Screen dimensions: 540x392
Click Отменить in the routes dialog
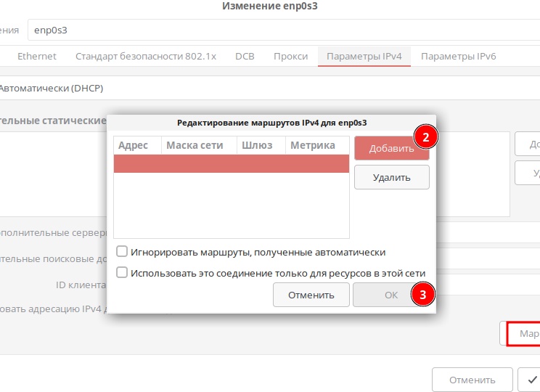pos(311,295)
